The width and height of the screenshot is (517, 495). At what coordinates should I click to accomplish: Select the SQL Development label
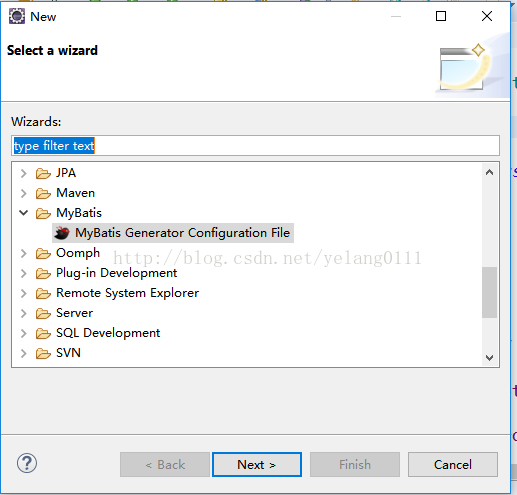point(108,333)
